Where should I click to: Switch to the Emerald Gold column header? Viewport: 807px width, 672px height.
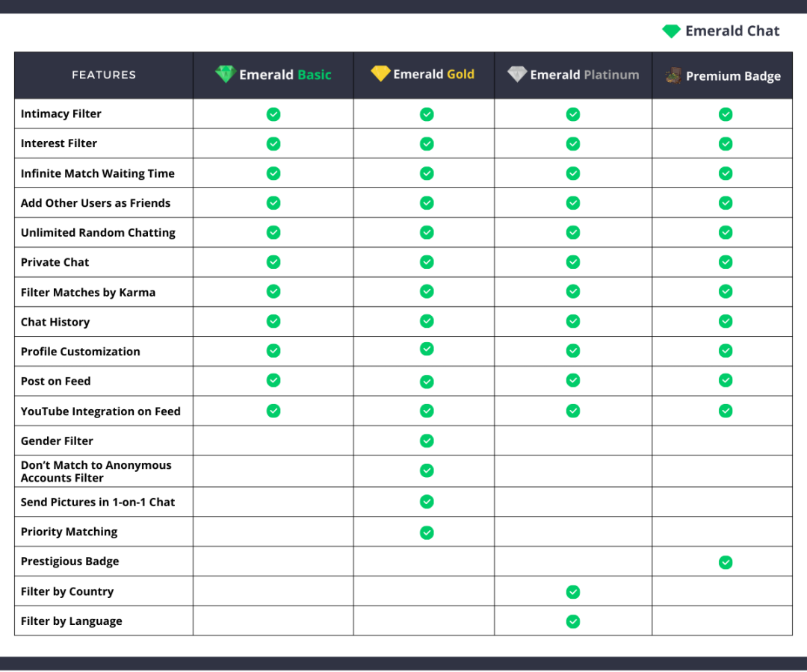pyautogui.click(x=423, y=74)
